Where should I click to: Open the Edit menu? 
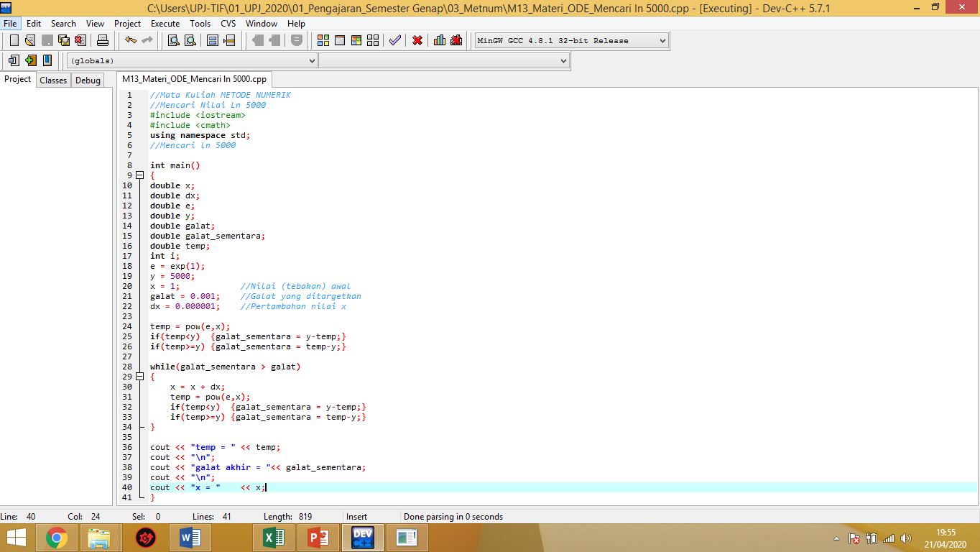[34, 24]
